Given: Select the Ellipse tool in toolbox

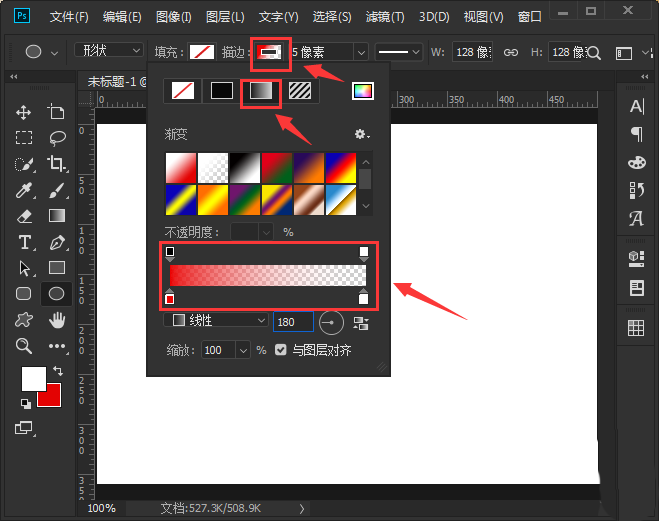Looking at the screenshot, I should tap(56, 294).
